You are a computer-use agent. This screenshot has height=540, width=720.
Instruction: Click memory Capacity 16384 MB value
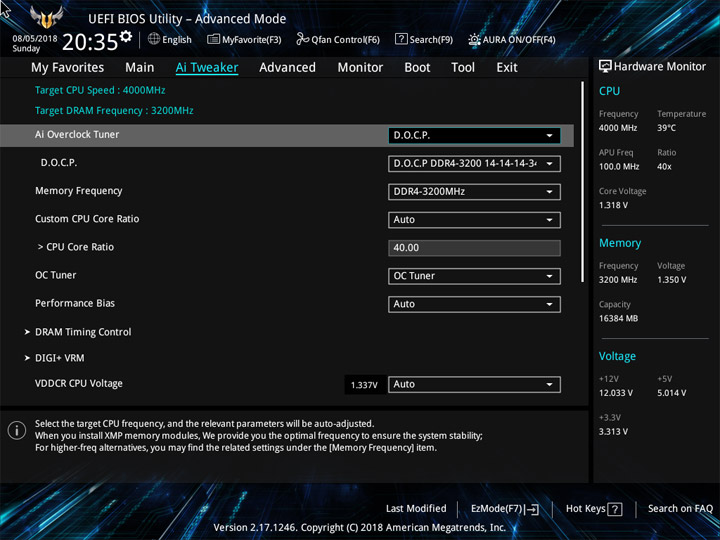618,318
